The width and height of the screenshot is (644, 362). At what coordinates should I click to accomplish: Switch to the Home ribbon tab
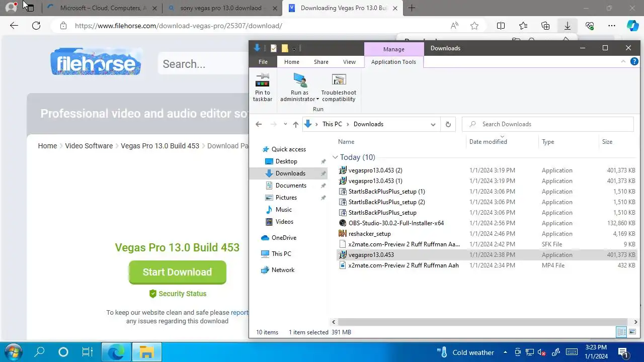292,62
